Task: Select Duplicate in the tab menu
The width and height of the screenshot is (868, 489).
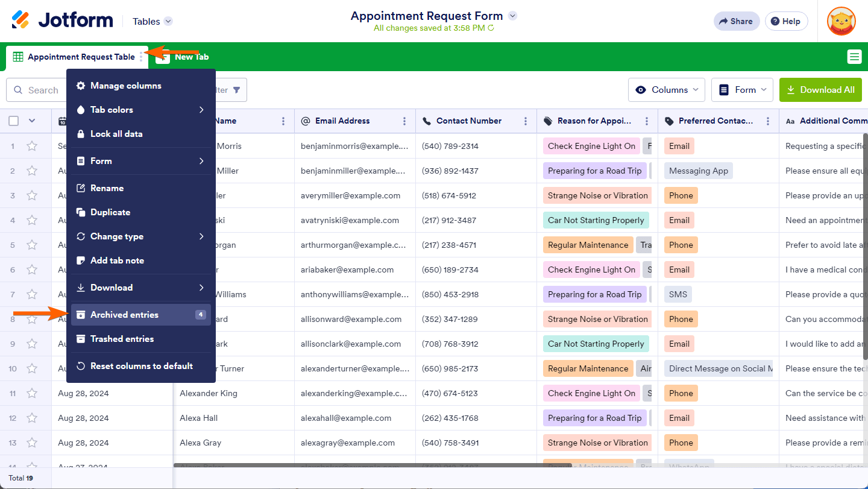Action: (141, 212)
